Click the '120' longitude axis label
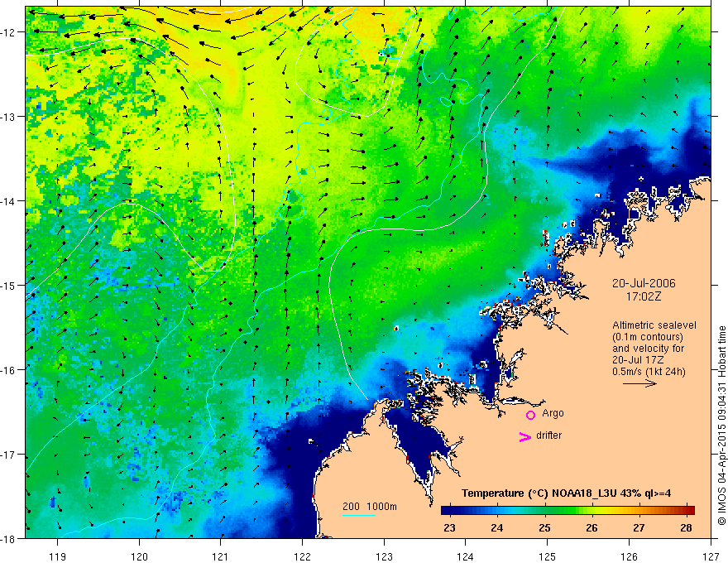This screenshot has height=563, width=728. pyautogui.click(x=139, y=556)
